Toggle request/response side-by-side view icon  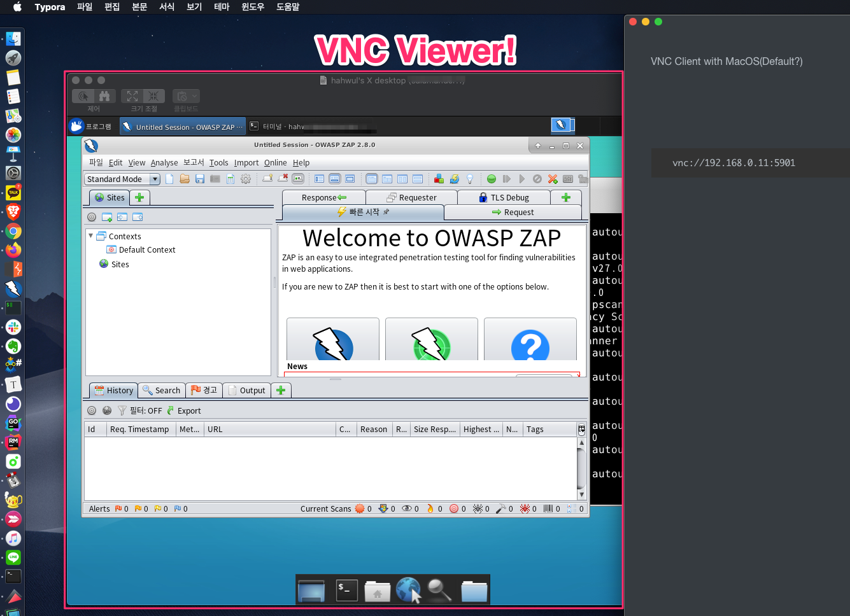pos(402,179)
